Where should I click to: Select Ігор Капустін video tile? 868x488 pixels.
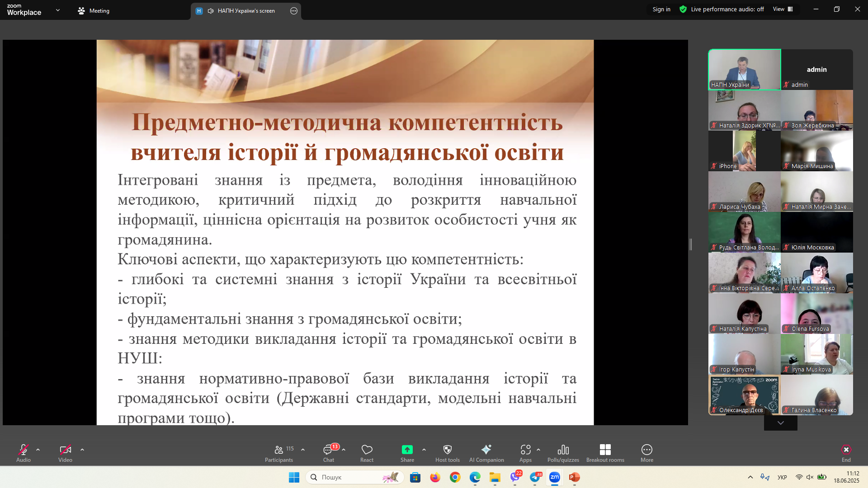[x=745, y=354]
